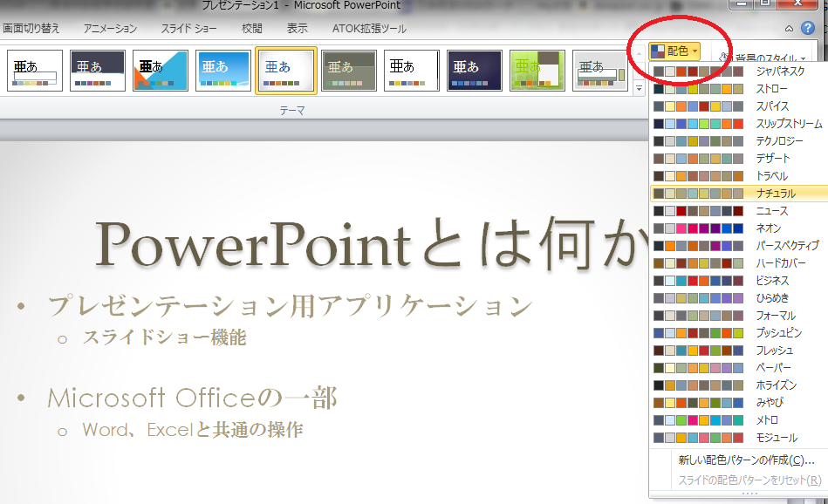This screenshot has height=504, width=828.
Task: Select the パースペクティブ color scheme
Action: [739, 245]
